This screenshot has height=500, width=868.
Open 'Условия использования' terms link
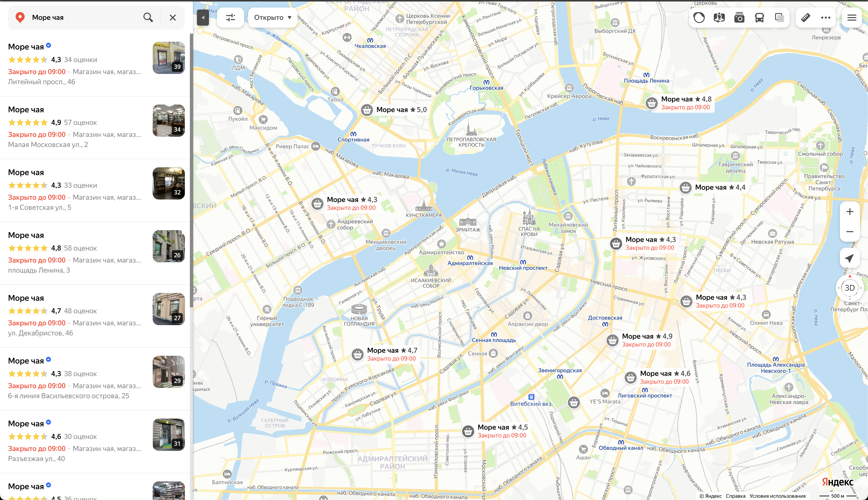777,496
